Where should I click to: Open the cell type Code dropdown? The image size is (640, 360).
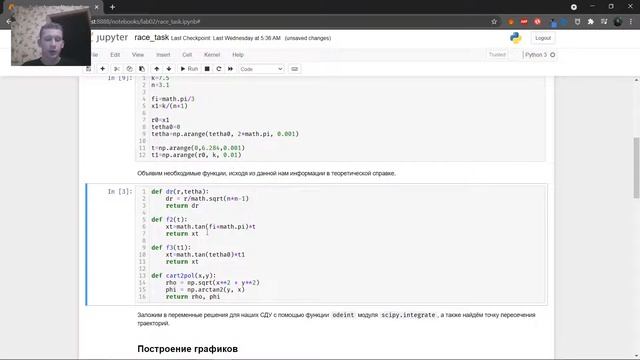[261, 69]
